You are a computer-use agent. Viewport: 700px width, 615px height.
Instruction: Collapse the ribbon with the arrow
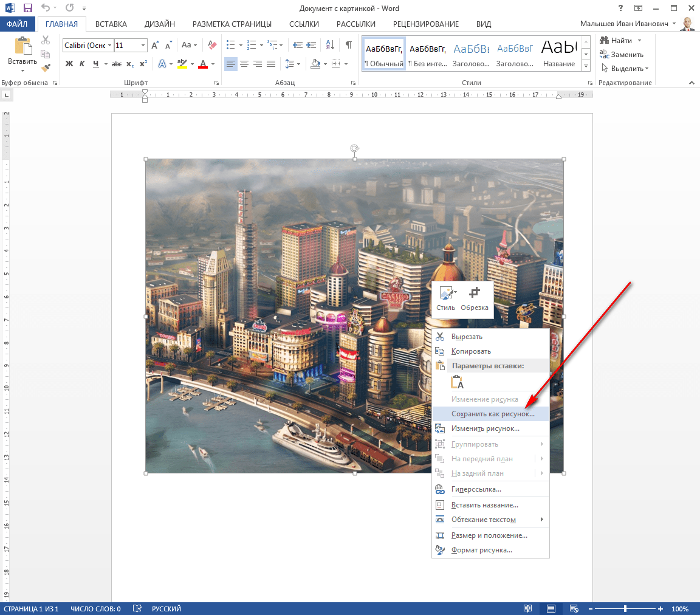(x=691, y=83)
